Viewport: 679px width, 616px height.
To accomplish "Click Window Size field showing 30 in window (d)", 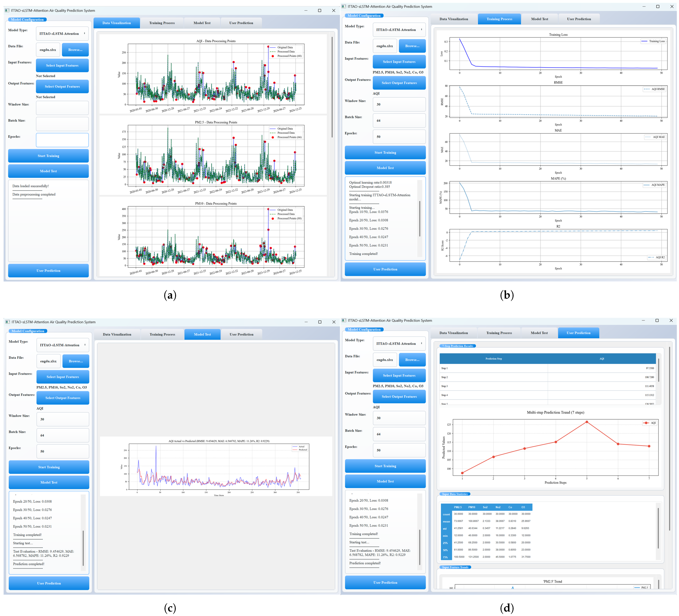I will 399,418.
